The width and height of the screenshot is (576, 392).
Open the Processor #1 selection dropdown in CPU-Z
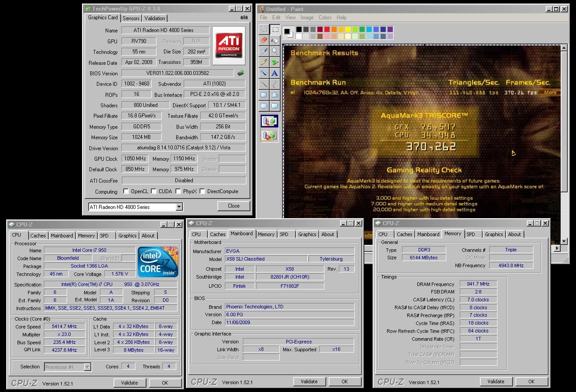point(88,367)
